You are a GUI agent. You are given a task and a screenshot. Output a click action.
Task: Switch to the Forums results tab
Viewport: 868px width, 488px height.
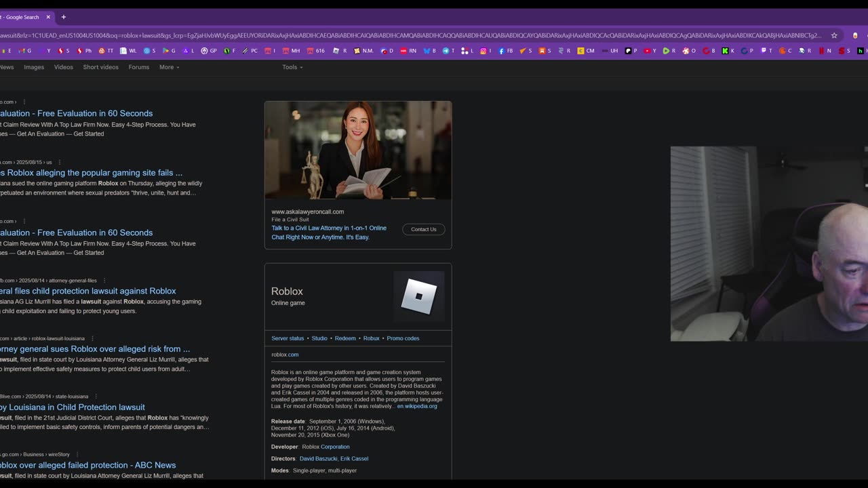pos(139,67)
